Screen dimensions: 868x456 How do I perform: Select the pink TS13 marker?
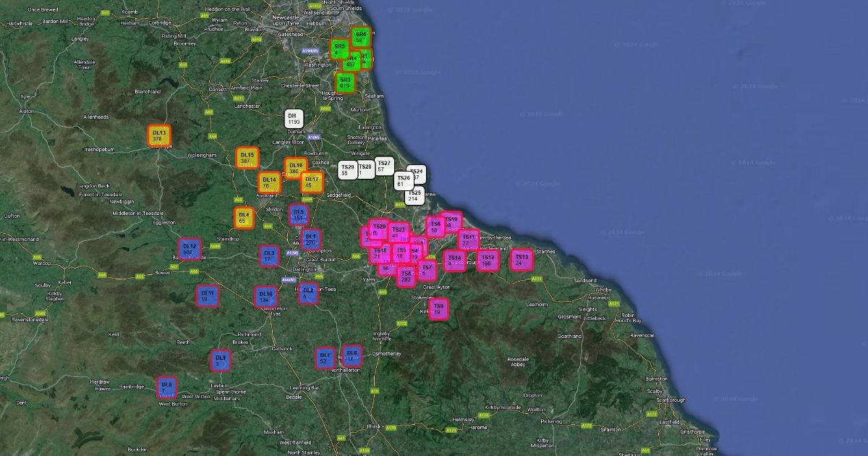521,260
